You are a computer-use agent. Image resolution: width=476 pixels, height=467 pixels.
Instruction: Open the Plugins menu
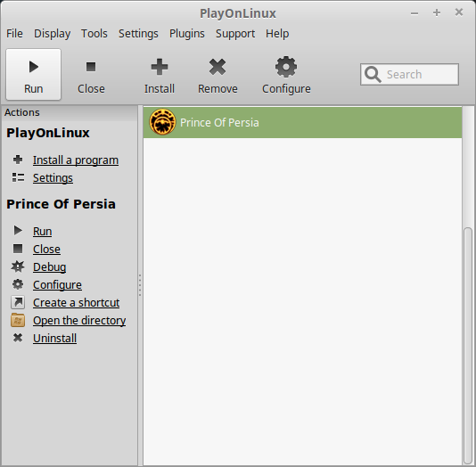pyautogui.click(x=186, y=33)
